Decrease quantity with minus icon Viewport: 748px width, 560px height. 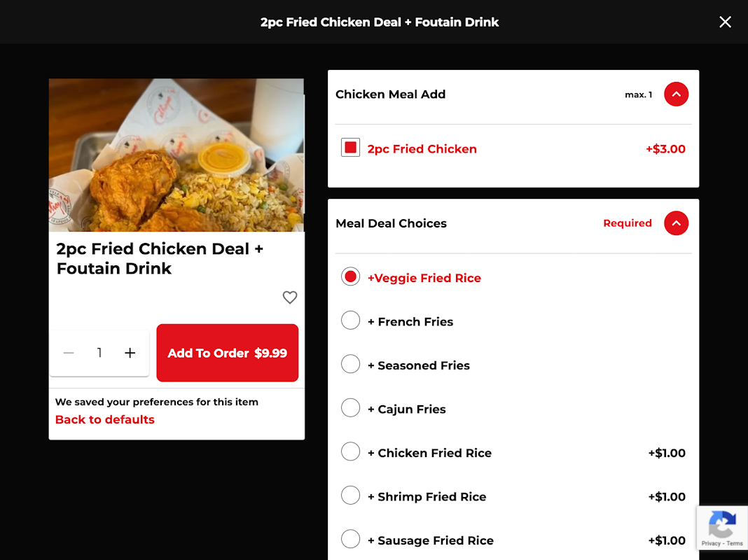pos(69,353)
